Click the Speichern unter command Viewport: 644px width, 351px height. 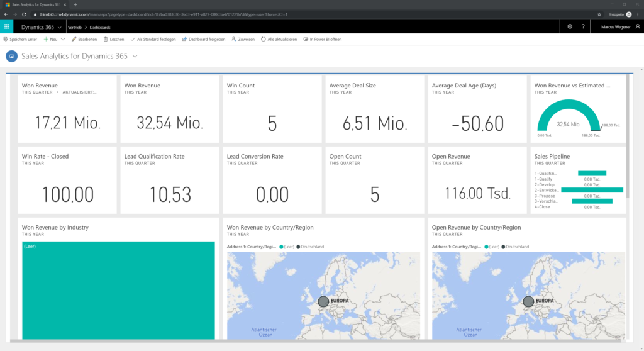[20, 40]
